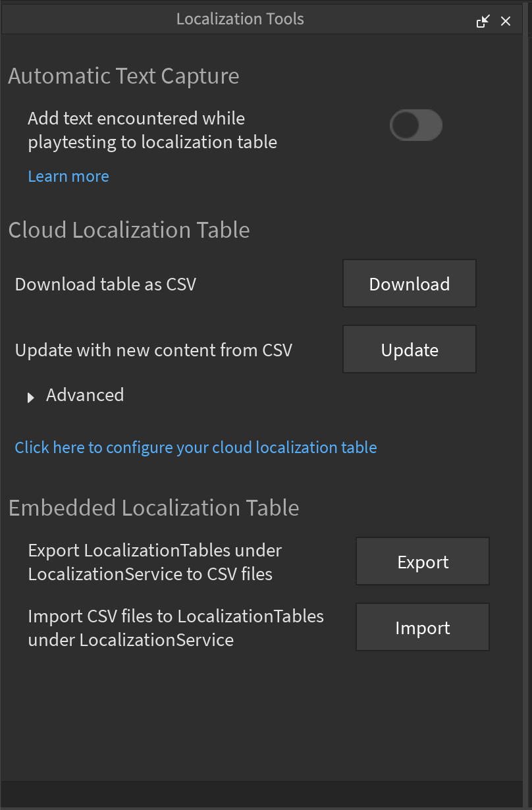This screenshot has height=810, width=532.
Task: Open the Learn more link
Action: 68,176
